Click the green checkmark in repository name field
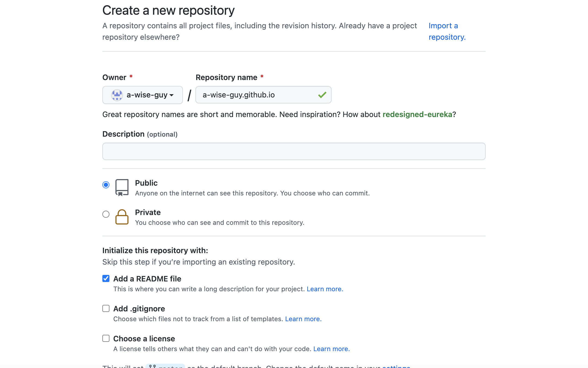This screenshot has height=368, width=588. [322, 95]
